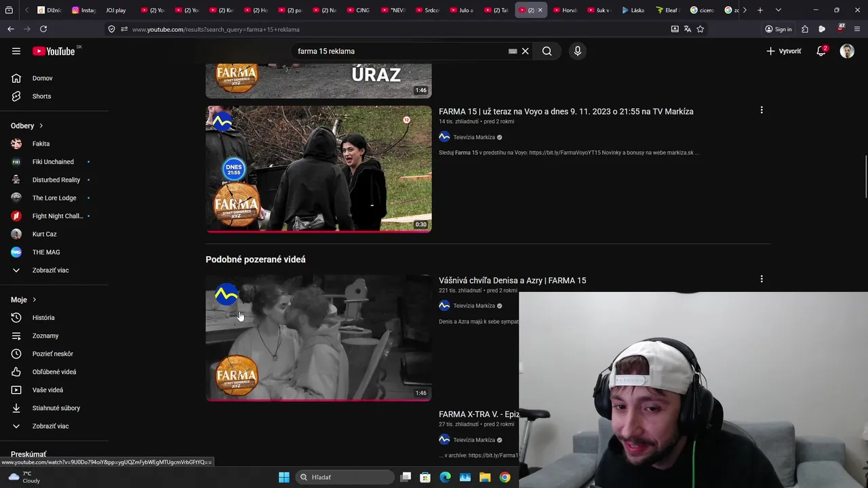The width and height of the screenshot is (868, 488).
Task: Open the browser application menu
Action: coord(857,29)
